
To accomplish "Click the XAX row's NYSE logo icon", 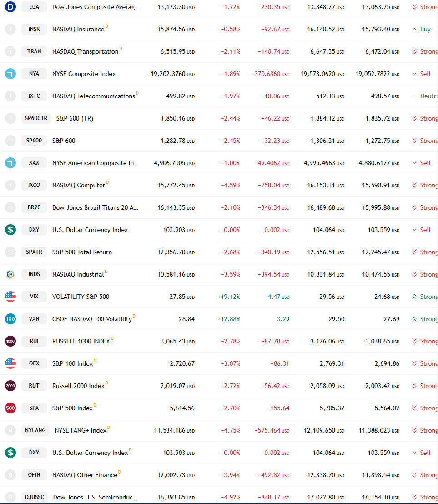I will [x=10, y=163].
